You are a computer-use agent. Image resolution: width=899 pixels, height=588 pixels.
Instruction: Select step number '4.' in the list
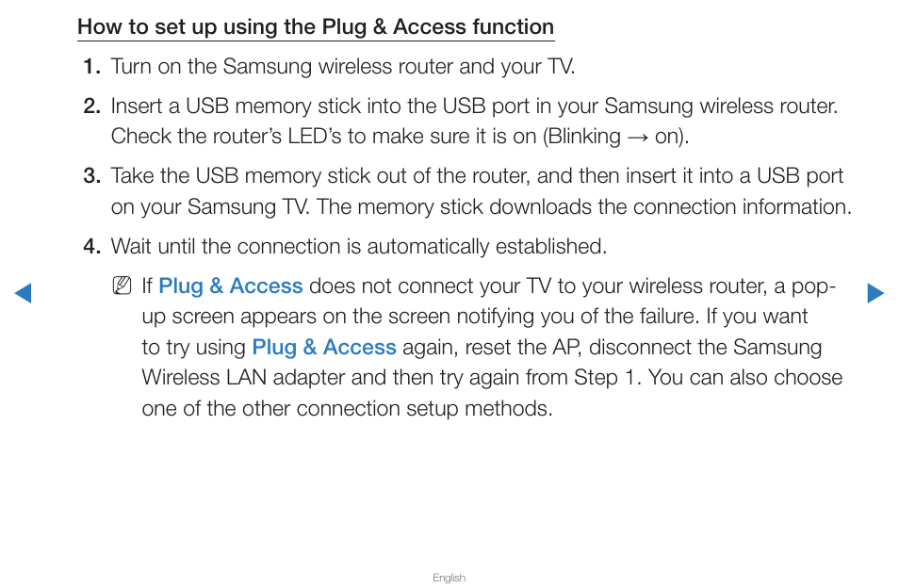91,247
